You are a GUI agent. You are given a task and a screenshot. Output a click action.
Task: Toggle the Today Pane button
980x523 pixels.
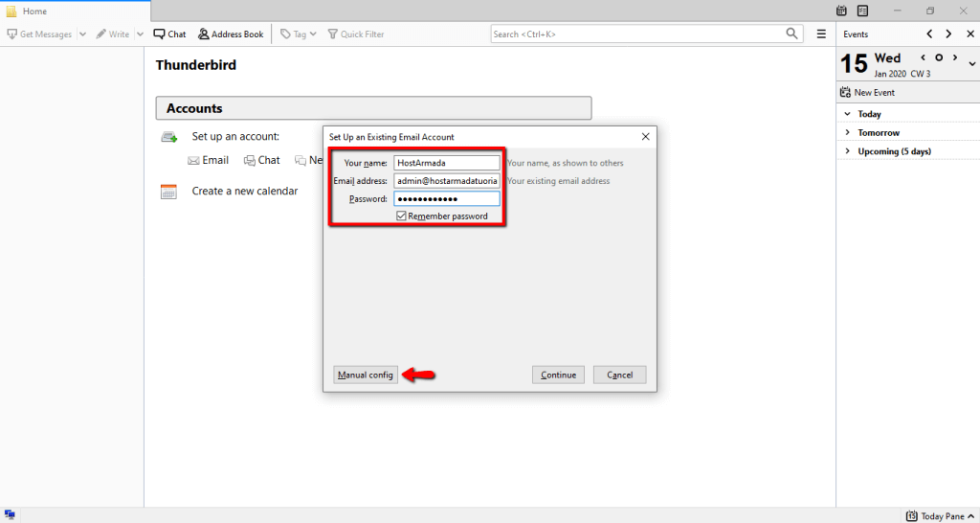940,516
